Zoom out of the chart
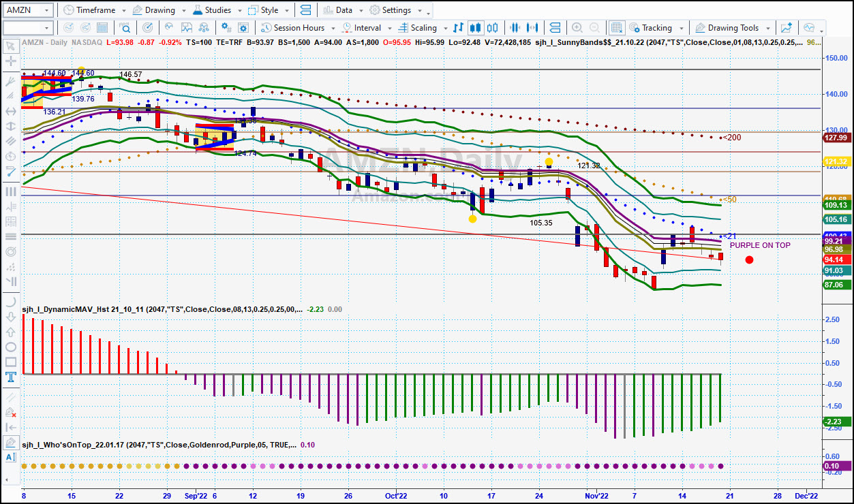Screen dimensions: 854x504 point(595,28)
